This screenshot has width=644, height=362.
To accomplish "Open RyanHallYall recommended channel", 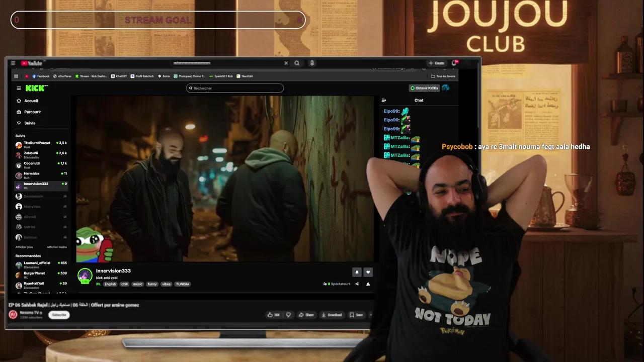I will pos(41,285).
